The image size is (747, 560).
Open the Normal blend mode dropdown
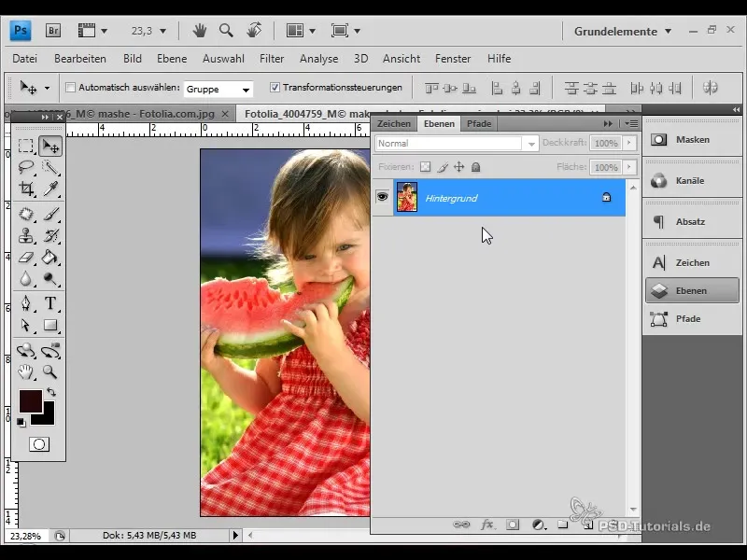(x=457, y=144)
